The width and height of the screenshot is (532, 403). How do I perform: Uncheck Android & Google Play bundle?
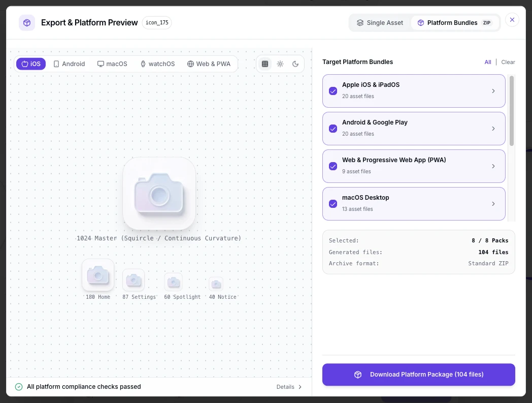tap(333, 129)
